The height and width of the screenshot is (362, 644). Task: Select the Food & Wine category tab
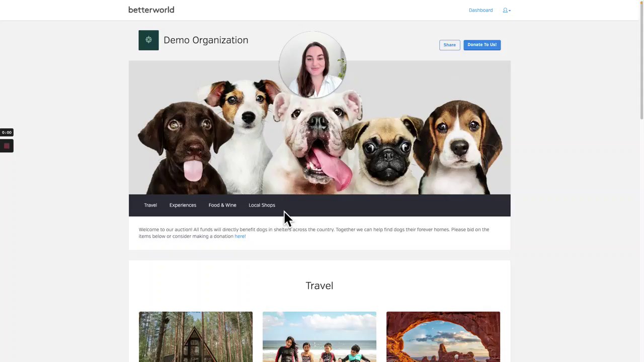222,205
